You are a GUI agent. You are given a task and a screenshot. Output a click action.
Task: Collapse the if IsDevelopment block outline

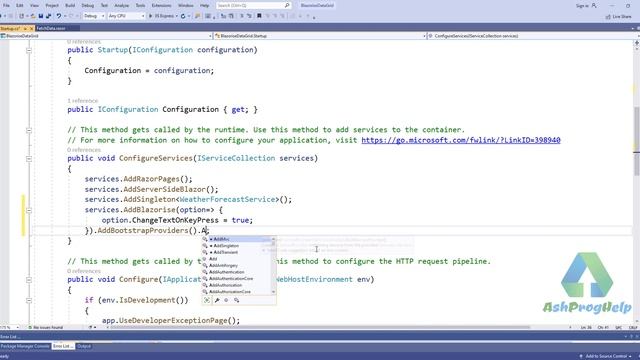(29, 300)
